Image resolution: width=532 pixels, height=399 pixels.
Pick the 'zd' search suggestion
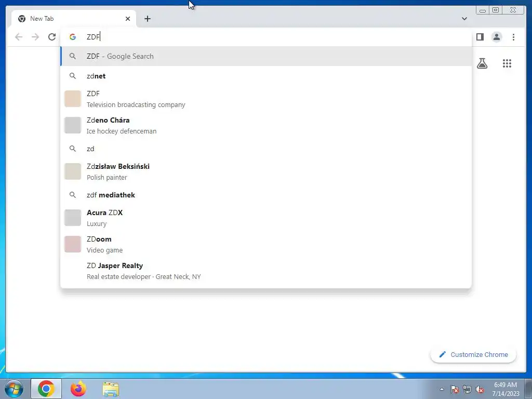click(x=266, y=149)
